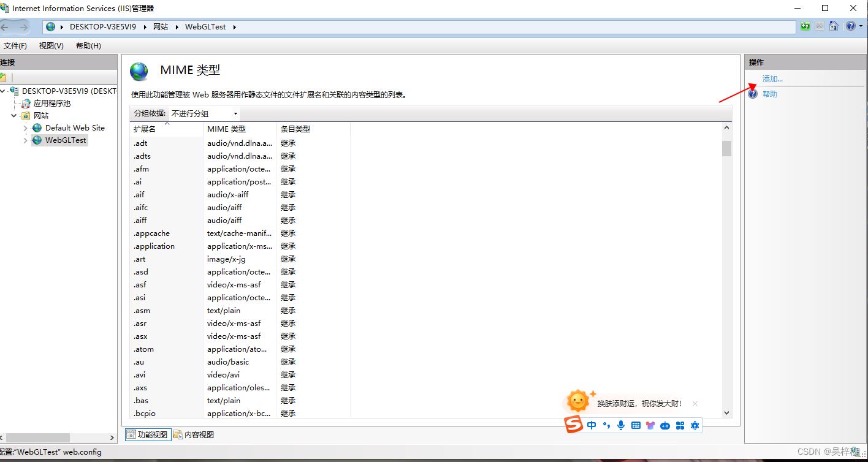868x462 pixels.
Task: Click the MIME list scroll up arrow
Action: point(727,128)
